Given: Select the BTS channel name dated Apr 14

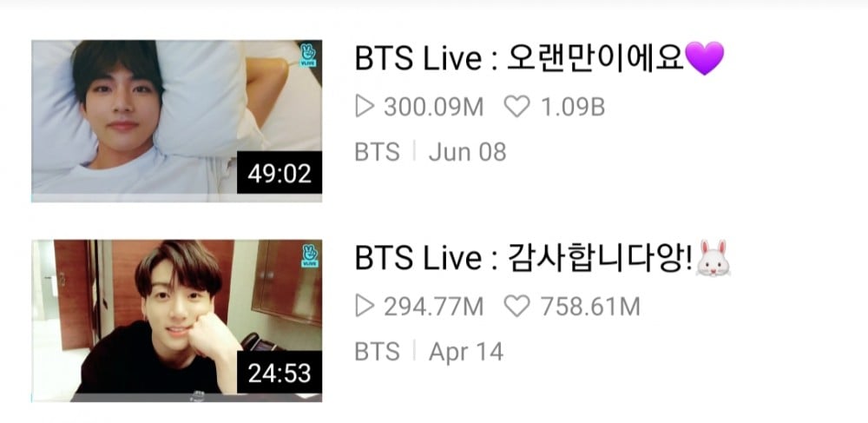Looking at the screenshot, I should click(x=377, y=352).
